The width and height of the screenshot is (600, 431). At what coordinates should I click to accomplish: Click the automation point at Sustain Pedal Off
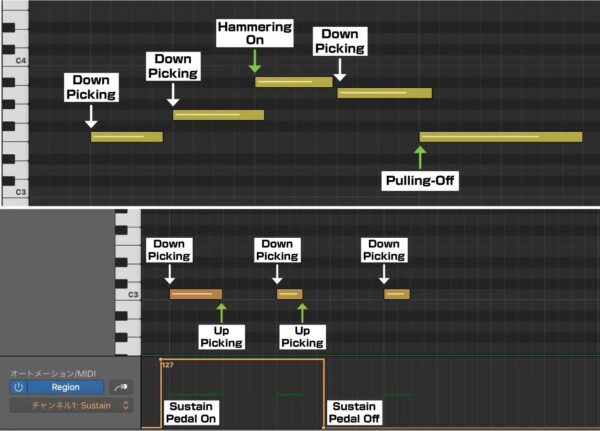324,427
